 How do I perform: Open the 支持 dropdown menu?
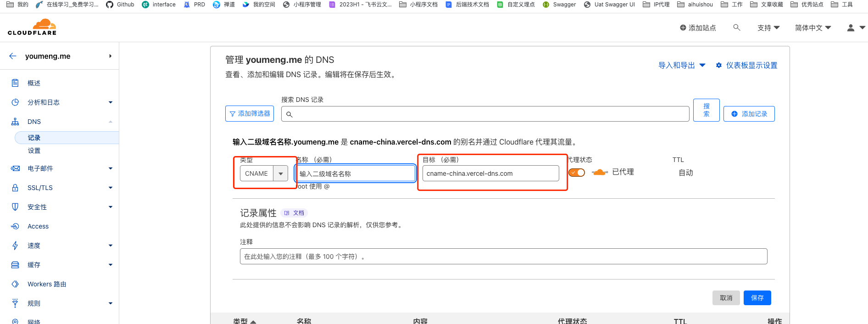point(768,28)
